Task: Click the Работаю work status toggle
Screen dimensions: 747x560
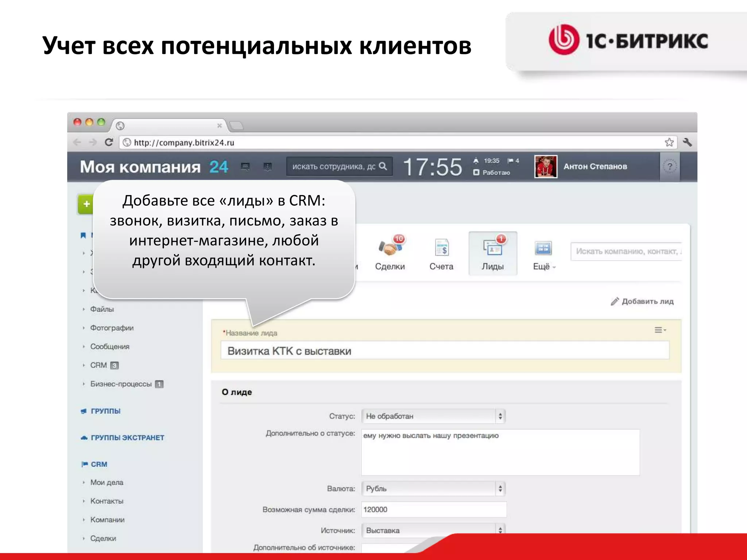Action: pos(492,172)
